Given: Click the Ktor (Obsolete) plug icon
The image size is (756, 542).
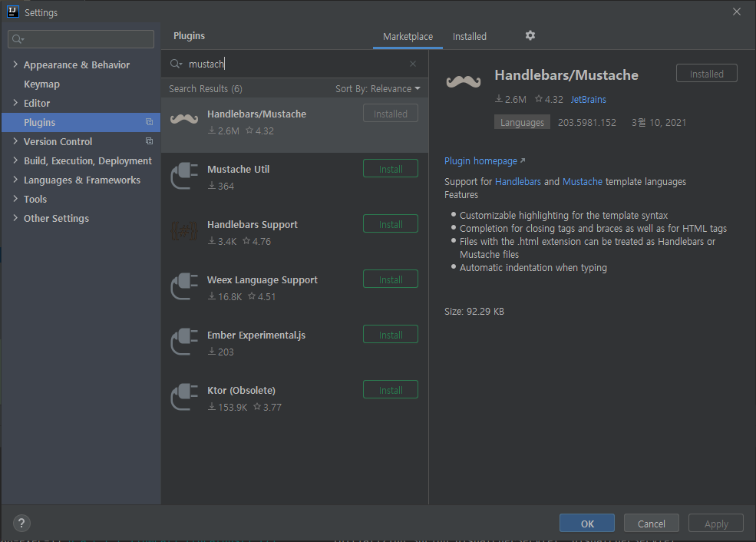Looking at the screenshot, I should (x=184, y=397).
